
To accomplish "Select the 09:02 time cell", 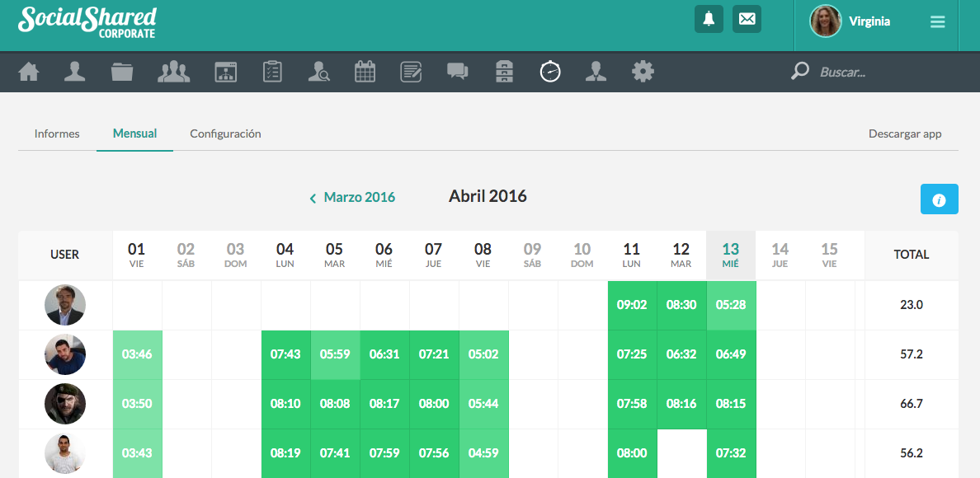I will pyautogui.click(x=632, y=305).
